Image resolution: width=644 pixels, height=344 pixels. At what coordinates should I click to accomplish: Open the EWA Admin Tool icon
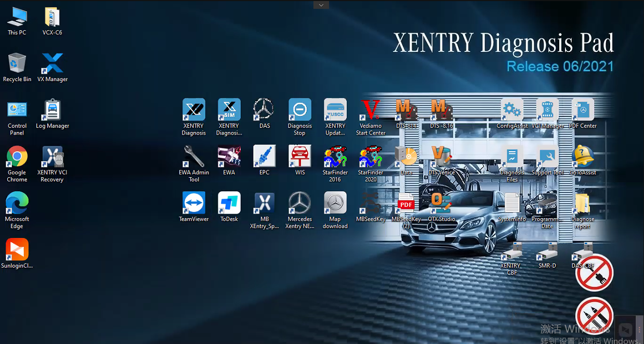194,156
